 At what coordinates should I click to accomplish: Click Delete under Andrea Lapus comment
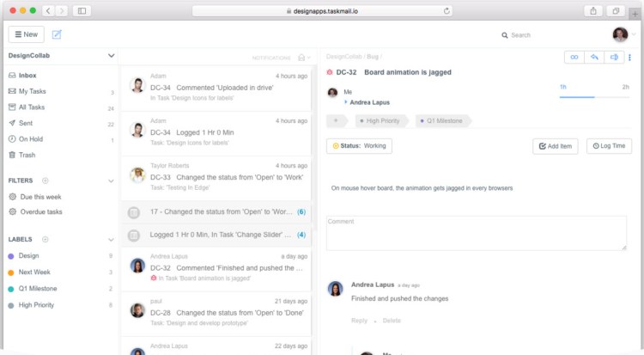[x=392, y=321]
